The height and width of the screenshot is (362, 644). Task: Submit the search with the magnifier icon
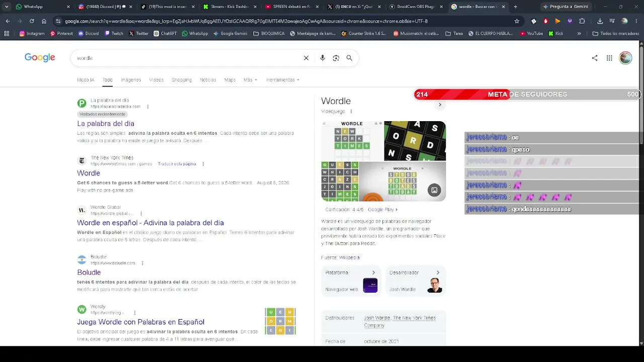point(349,58)
